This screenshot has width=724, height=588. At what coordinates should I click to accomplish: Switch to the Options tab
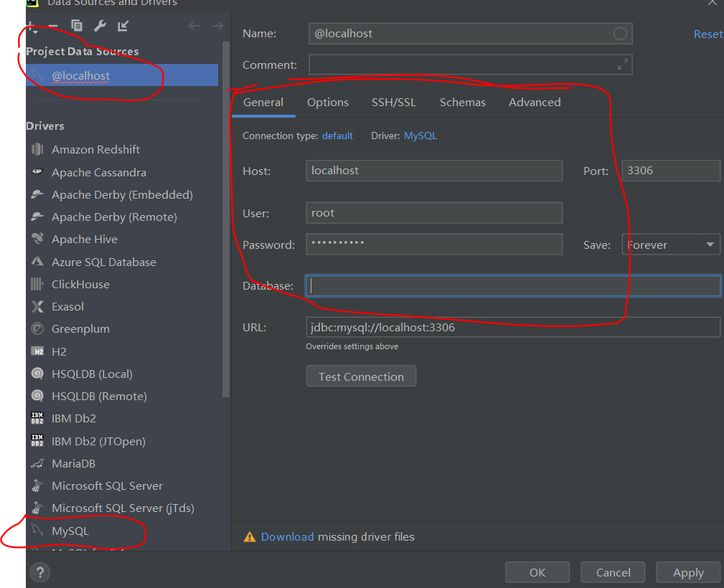point(328,102)
